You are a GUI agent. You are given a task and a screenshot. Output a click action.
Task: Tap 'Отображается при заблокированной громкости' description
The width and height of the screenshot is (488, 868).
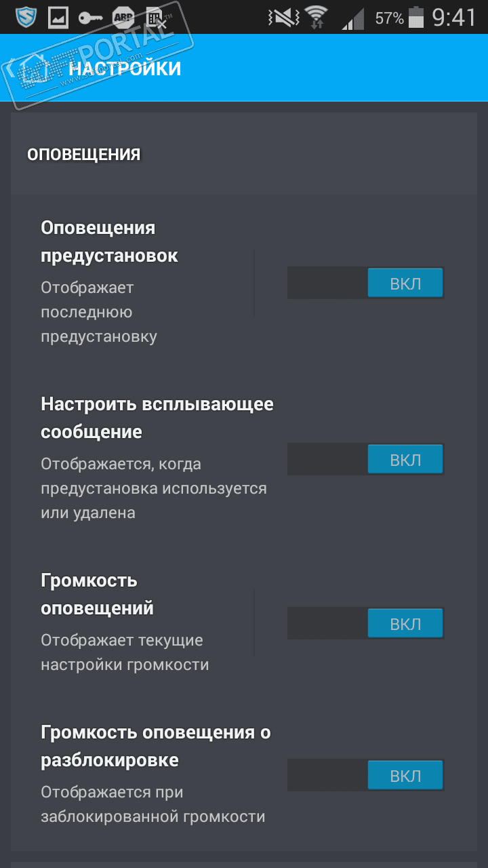pyautogui.click(x=152, y=804)
